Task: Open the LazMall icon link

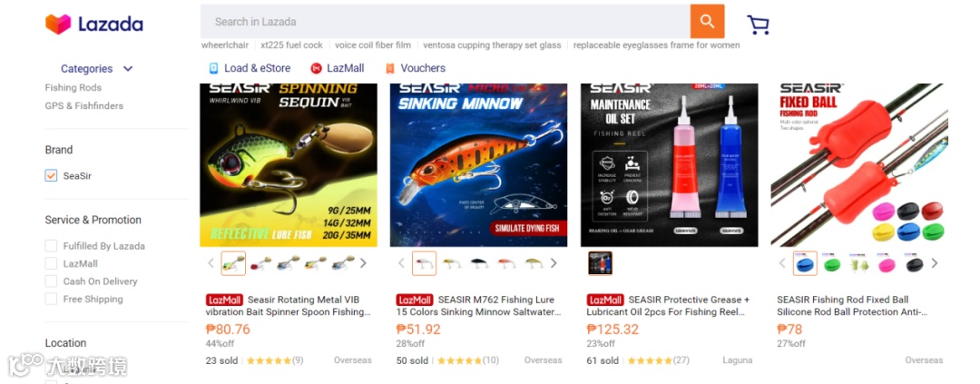Action: click(317, 68)
